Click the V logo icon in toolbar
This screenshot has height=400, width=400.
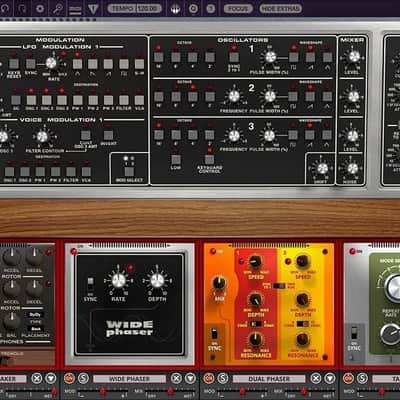coord(93,8)
